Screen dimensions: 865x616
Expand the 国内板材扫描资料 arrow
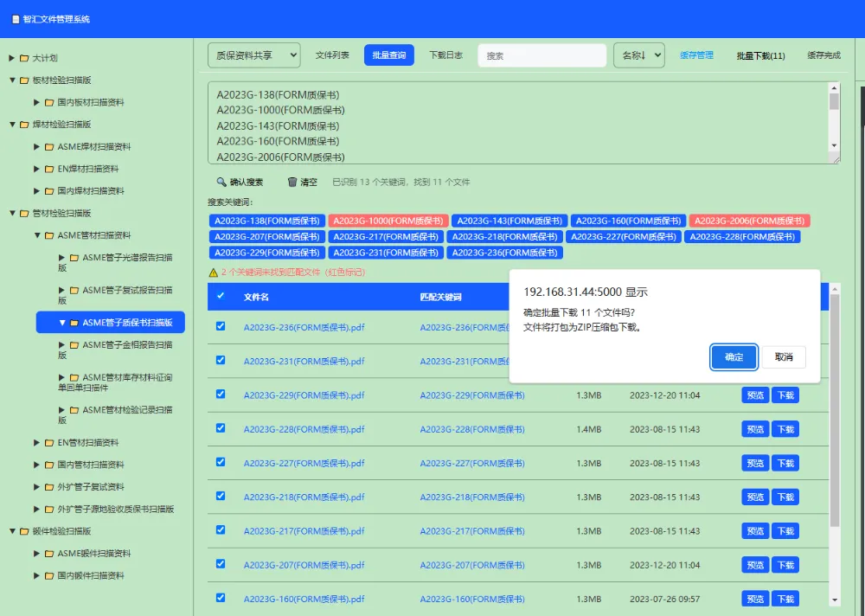point(36,102)
